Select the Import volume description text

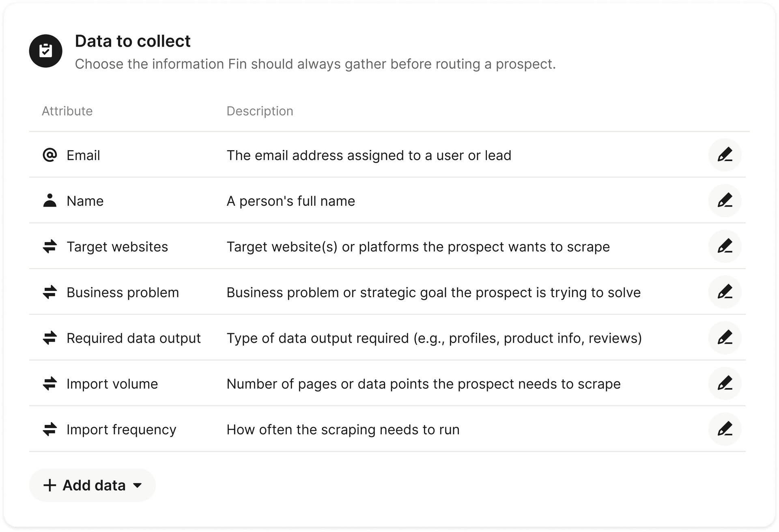(x=423, y=384)
